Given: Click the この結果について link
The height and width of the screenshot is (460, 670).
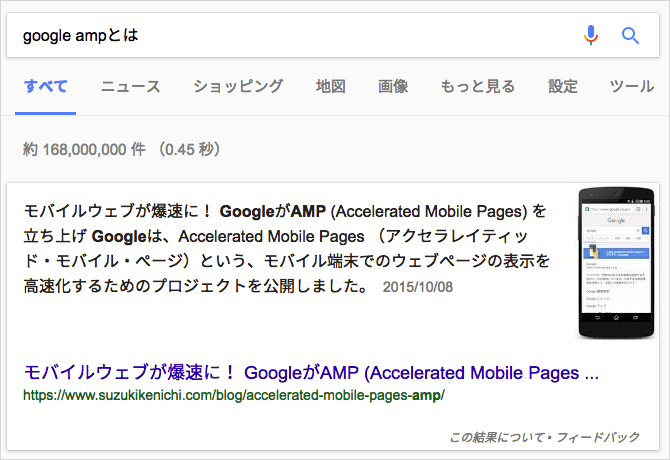Looking at the screenshot, I should tap(497, 437).
